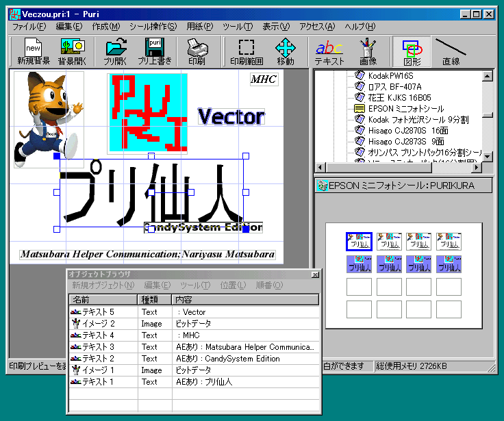Select テキスト 2 row in object browser
The height and width of the screenshot is (421, 504).
click(x=194, y=359)
